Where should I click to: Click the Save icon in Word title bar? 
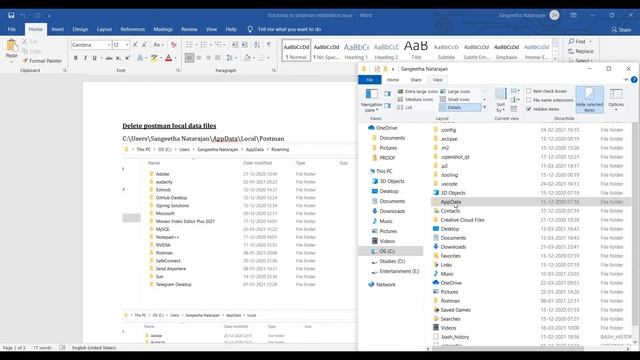pyautogui.click(x=11, y=16)
